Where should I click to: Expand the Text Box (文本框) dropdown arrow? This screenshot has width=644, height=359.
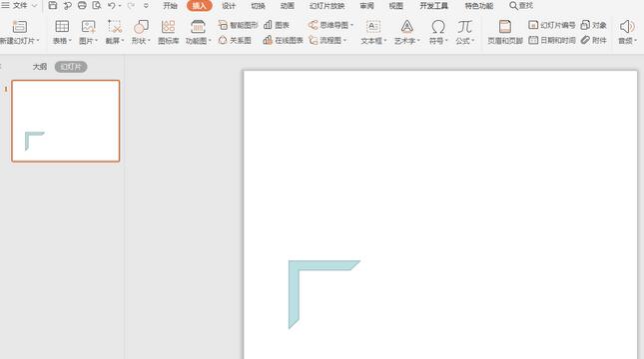click(x=384, y=41)
